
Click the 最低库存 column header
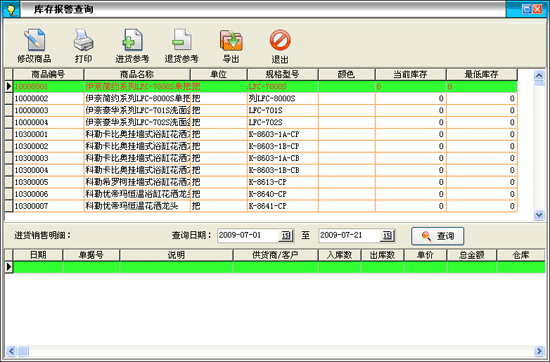[x=482, y=74]
